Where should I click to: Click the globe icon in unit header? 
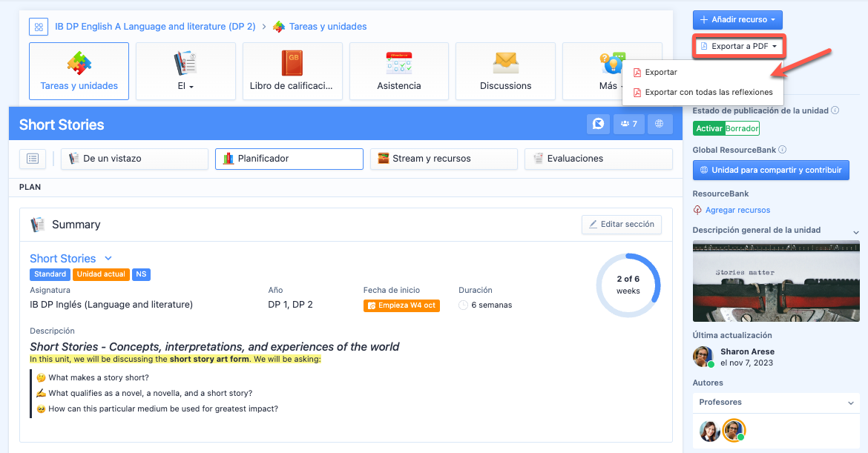pyautogui.click(x=660, y=124)
